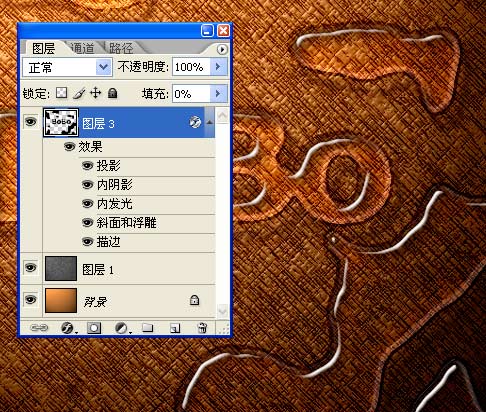Image resolution: width=486 pixels, height=412 pixels.
Task: Open the 不透明度 slider arrow
Action: tap(218, 67)
